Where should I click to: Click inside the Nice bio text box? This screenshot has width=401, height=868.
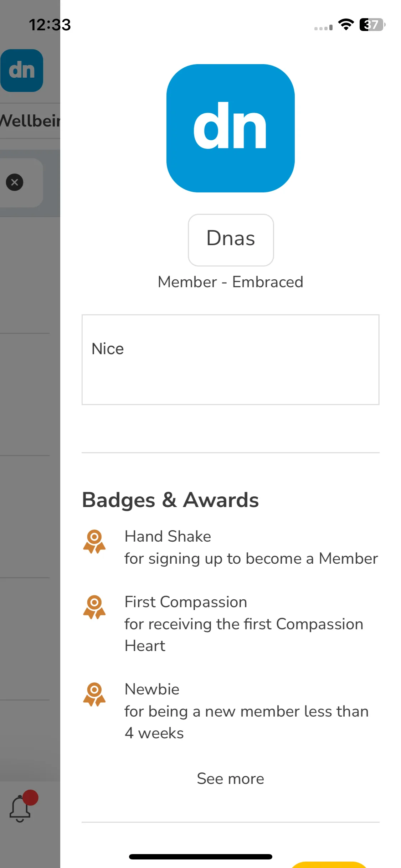pyautogui.click(x=231, y=360)
